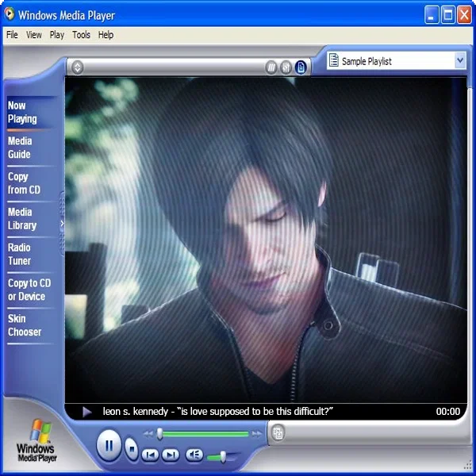Click the seek bar track
Screen dimensions: 476x476
[203, 434]
